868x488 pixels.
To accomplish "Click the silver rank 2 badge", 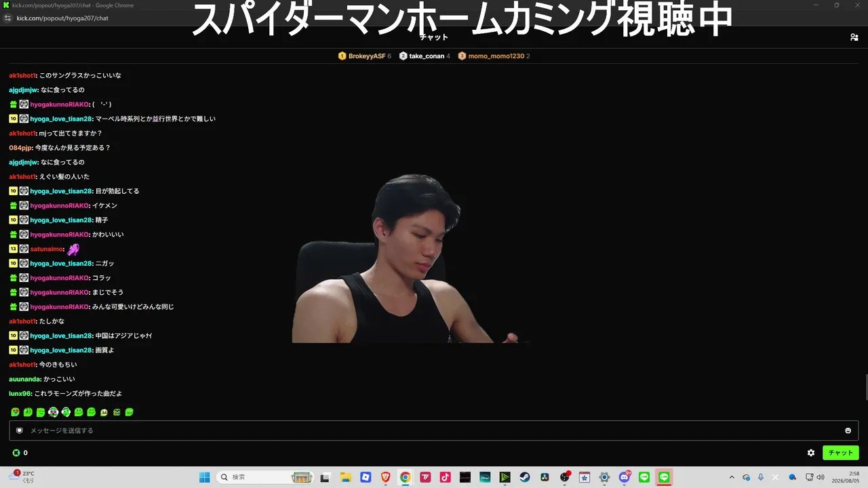I will coord(403,56).
